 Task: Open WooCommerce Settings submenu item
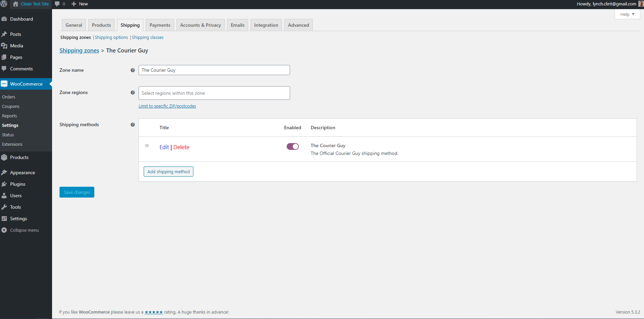10,125
